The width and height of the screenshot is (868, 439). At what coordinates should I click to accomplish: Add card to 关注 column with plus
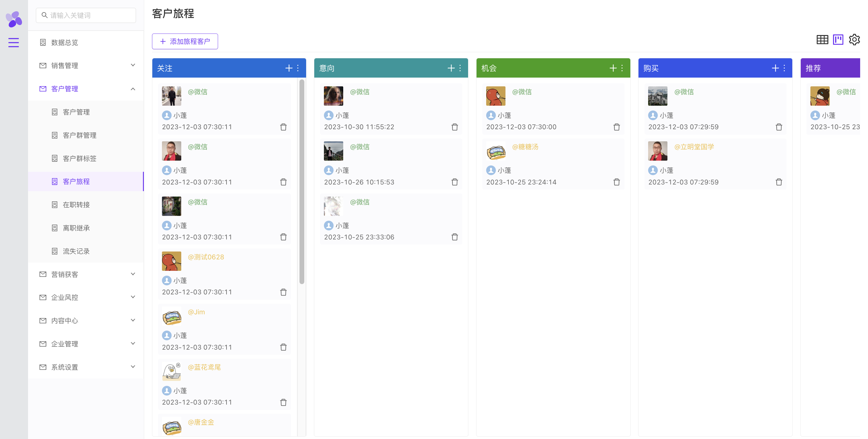point(289,68)
